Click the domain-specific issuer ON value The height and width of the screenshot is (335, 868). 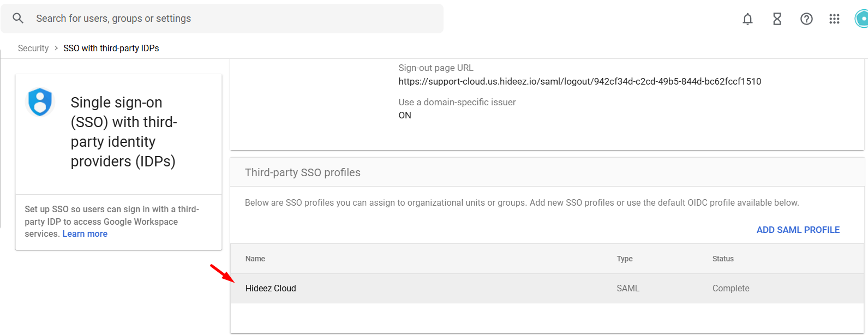pos(405,115)
